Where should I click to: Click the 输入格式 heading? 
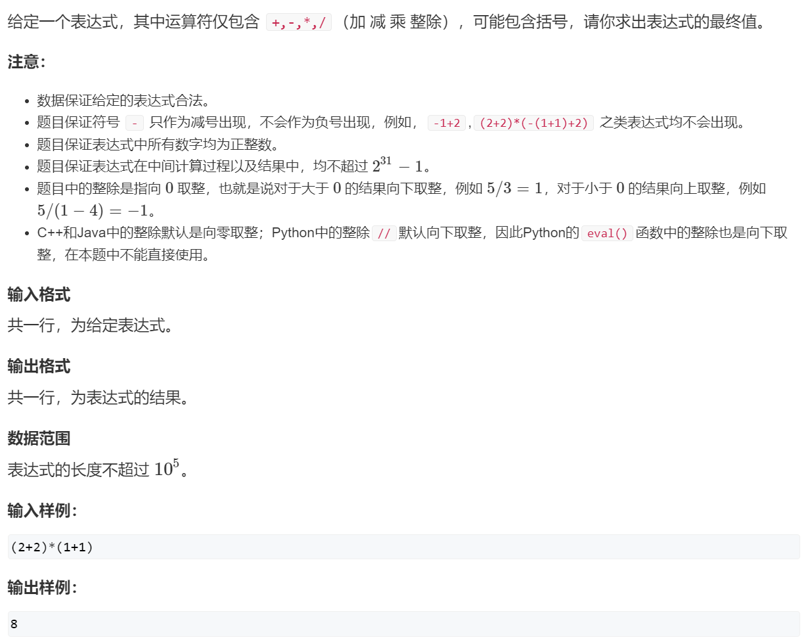(39, 294)
